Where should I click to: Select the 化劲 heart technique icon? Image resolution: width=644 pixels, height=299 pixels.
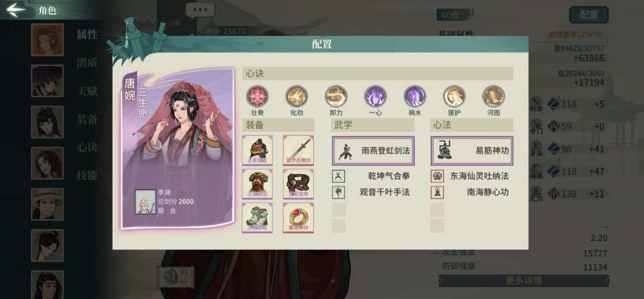296,96
